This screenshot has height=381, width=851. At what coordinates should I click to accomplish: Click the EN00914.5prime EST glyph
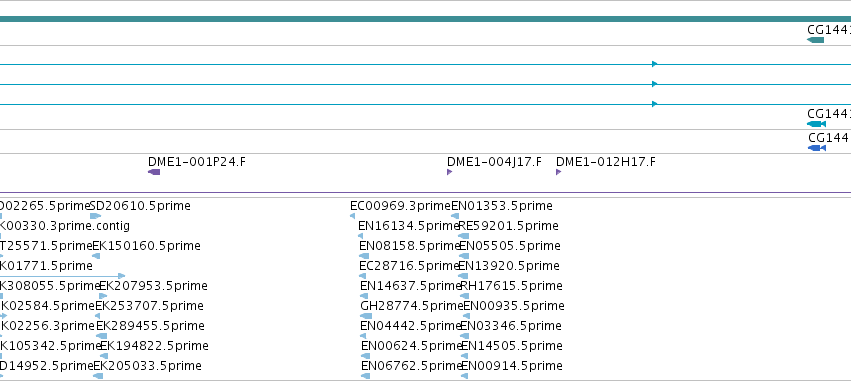[x=465, y=376]
